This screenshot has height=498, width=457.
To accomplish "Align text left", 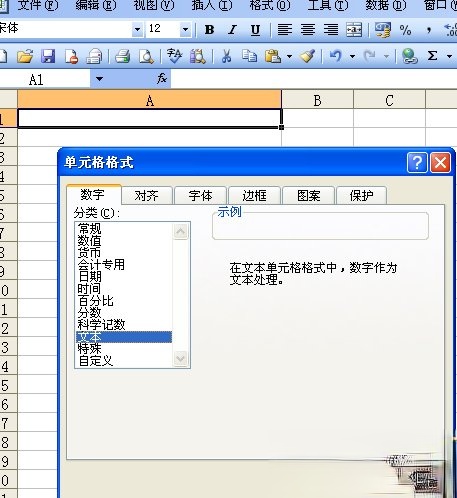I will pyautogui.click(x=285, y=30).
